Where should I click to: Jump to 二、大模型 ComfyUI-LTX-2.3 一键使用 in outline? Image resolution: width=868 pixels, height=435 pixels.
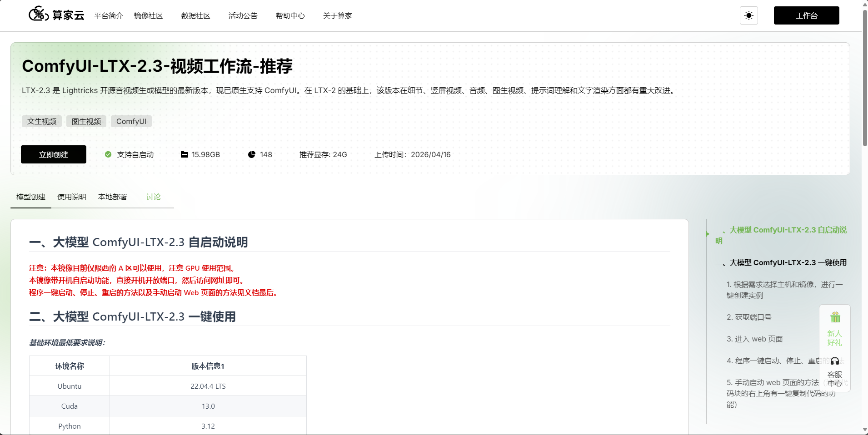[781, 262]
